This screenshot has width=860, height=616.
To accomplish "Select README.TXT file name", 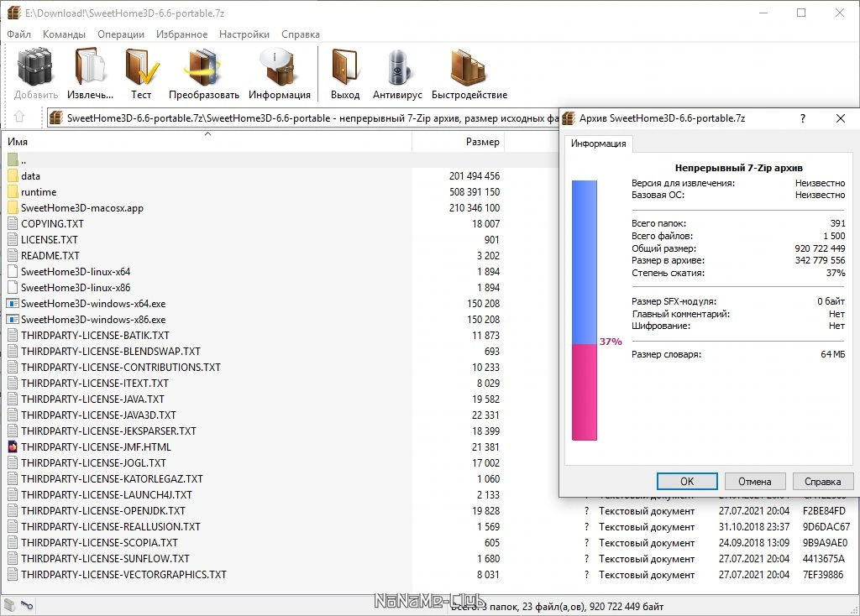I will click(50, 255).
